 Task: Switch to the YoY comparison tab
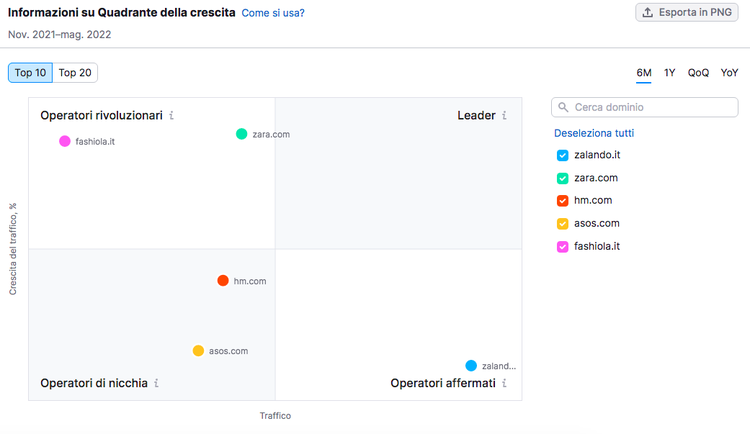(729, 73)
